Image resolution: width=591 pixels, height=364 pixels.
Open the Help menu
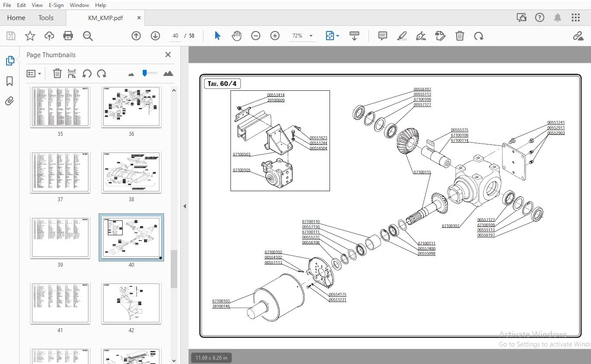pos(100,5)
